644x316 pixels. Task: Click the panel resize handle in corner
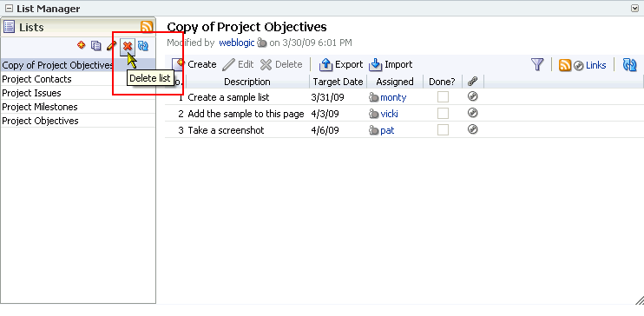(x=639, y=300)
